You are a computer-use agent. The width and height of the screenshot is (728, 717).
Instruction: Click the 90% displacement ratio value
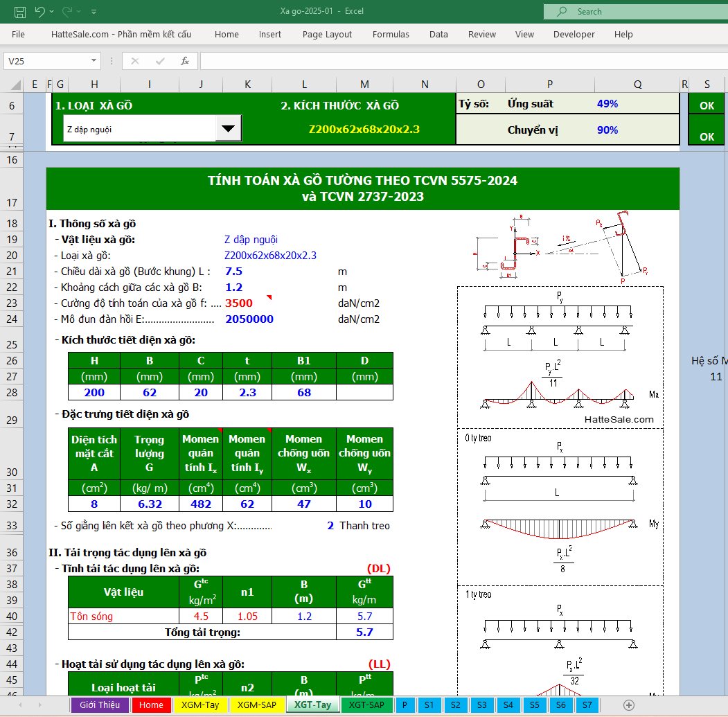click(607, 130)
